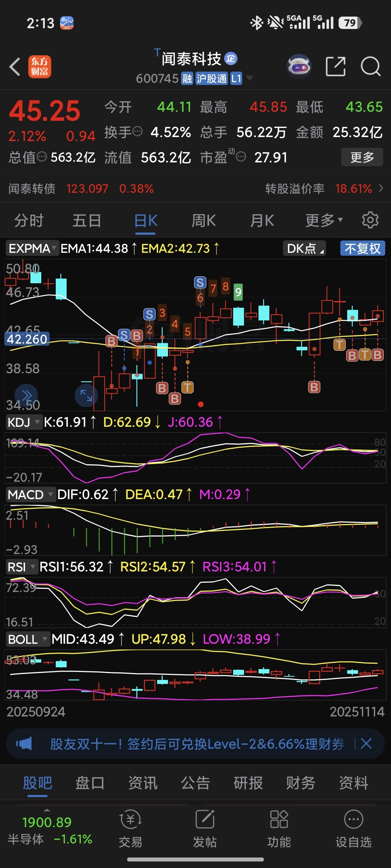Tap the back arrow icon
The height and width of the screenshot is (868, 391).
(x=15, y=67)
